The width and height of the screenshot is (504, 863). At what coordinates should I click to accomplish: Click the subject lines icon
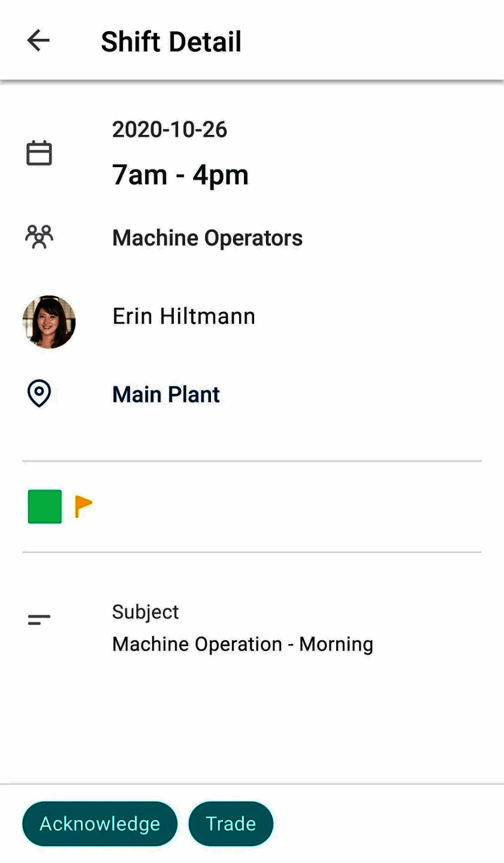click(39, 620)
